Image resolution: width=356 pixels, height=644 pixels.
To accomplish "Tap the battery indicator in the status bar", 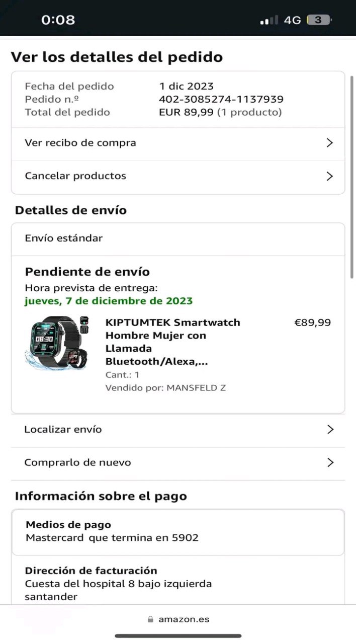I will [319, 20].
